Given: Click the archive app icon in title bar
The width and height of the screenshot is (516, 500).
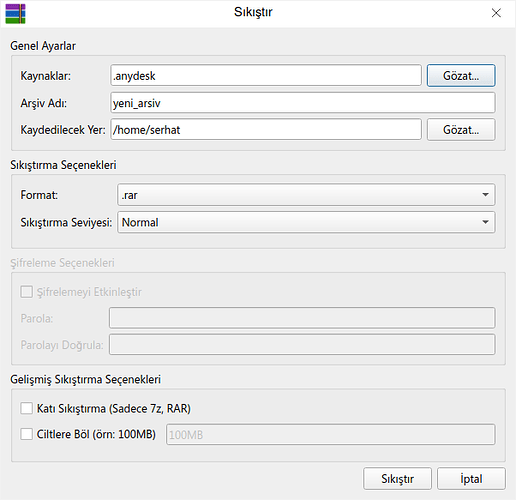Looking at the screenshot, I should point(15,14).
